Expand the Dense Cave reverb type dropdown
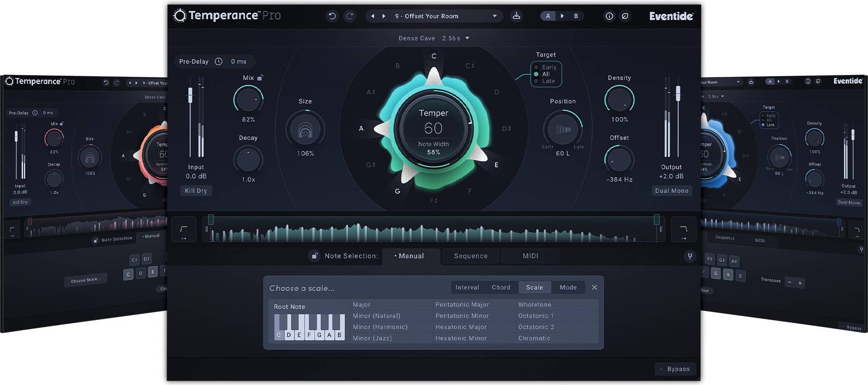 (x=434, y=38)
